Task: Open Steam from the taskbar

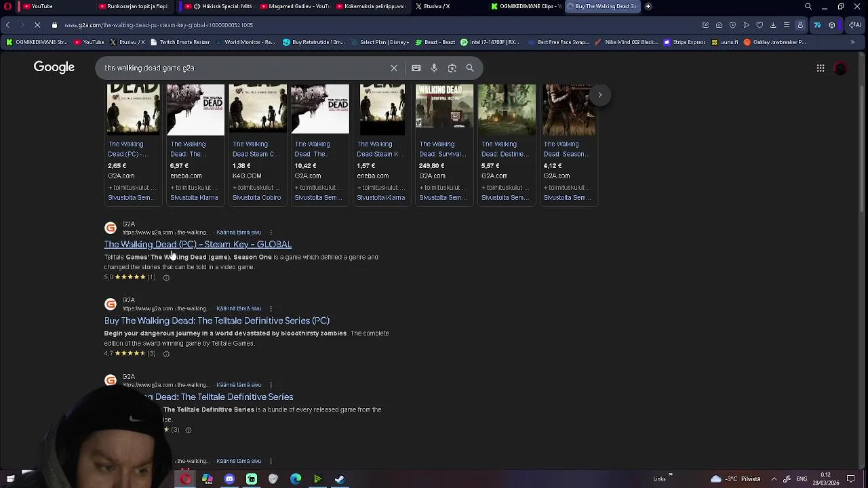Action: tap(340, 479)
